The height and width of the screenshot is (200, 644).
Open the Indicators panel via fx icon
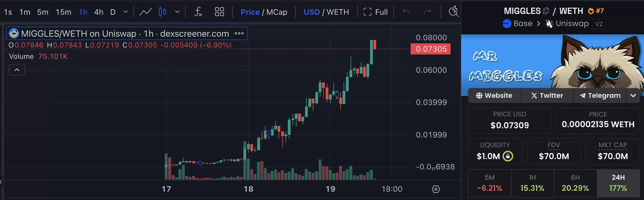point(198,12)
